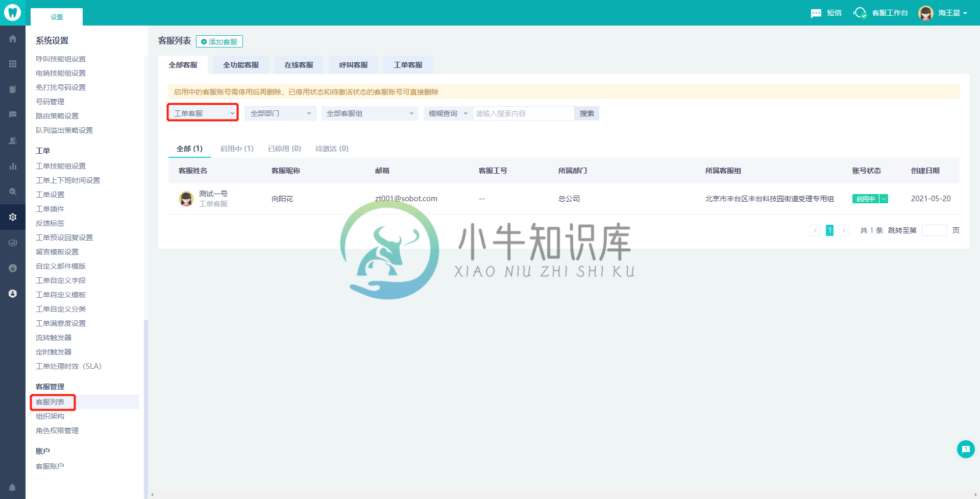
Task: Click the 跳转至第 page number input
Action: [935, 230]
